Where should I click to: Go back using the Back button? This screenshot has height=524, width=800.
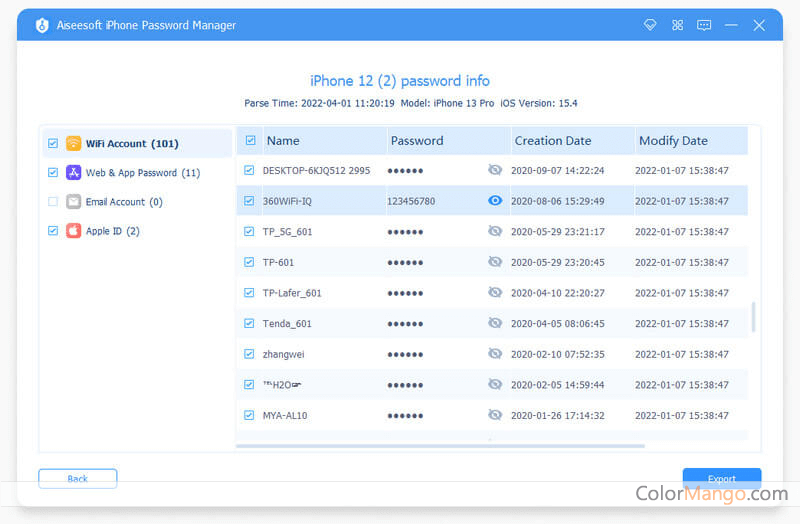77,478
